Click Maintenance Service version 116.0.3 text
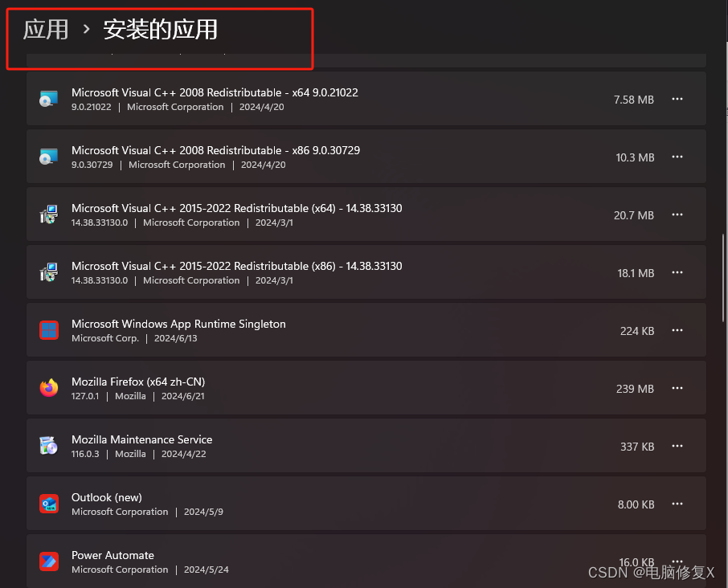 pos(85,454)
